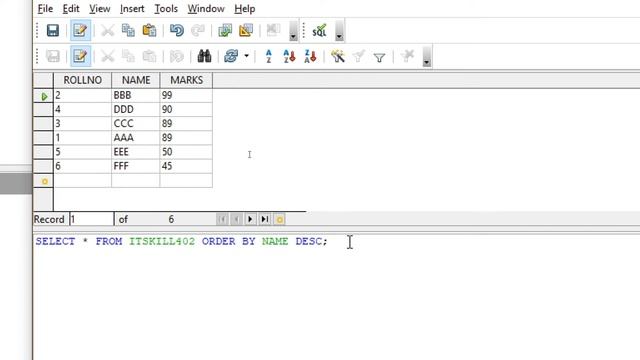Click the Refresh icon
640x360 pixels.
pyautogui.click(x=231, y=56)
